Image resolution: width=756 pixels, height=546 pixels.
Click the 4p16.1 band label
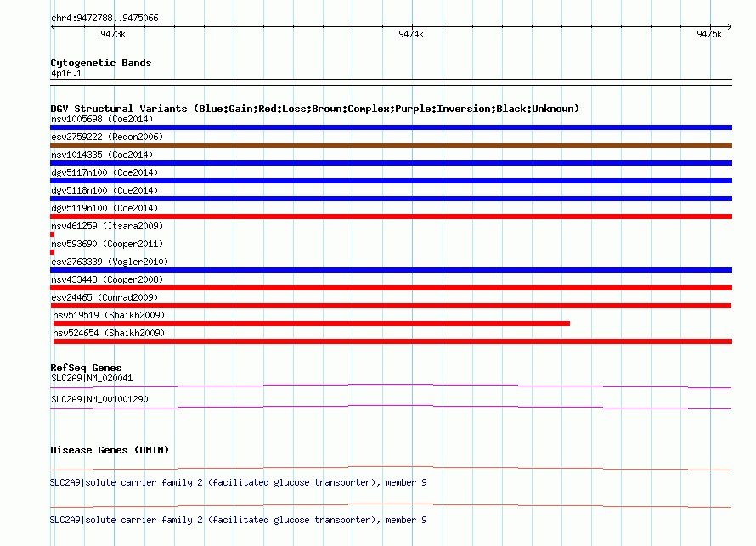click(66, 73)
